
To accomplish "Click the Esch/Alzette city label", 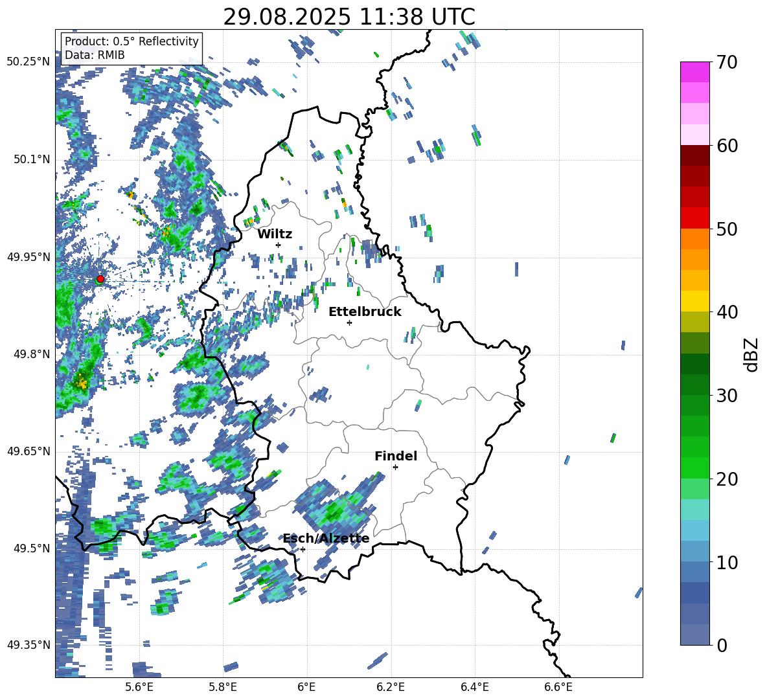I will coord(326,539).
